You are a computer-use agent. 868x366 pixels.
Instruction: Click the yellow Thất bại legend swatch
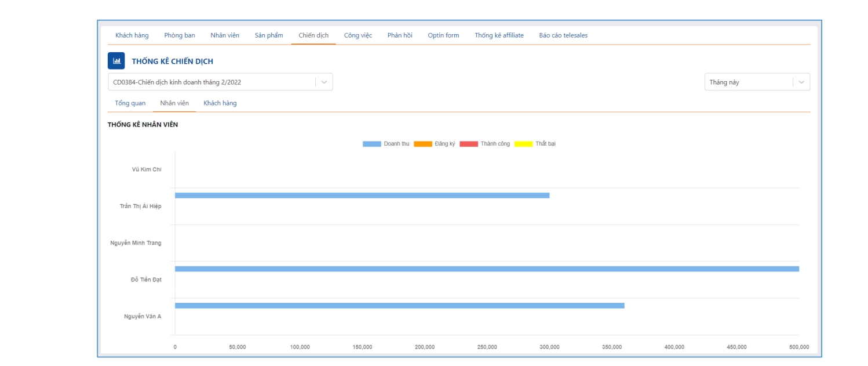(x=523, y=144)
